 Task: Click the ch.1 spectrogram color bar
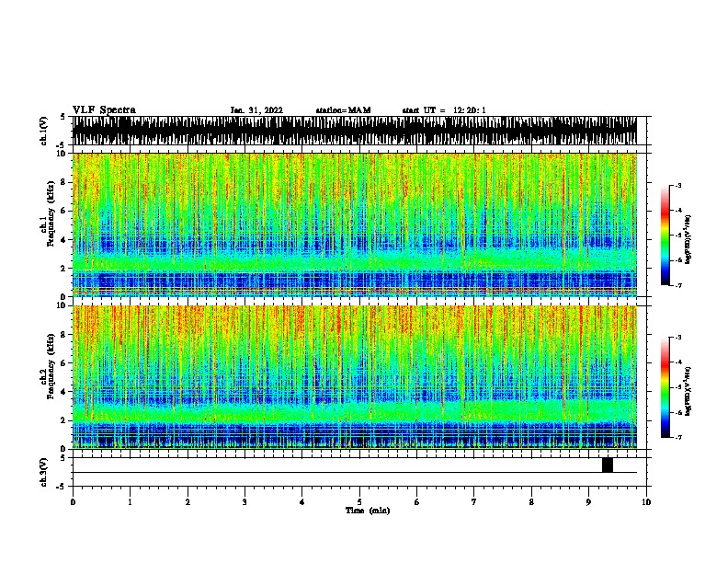665,236
